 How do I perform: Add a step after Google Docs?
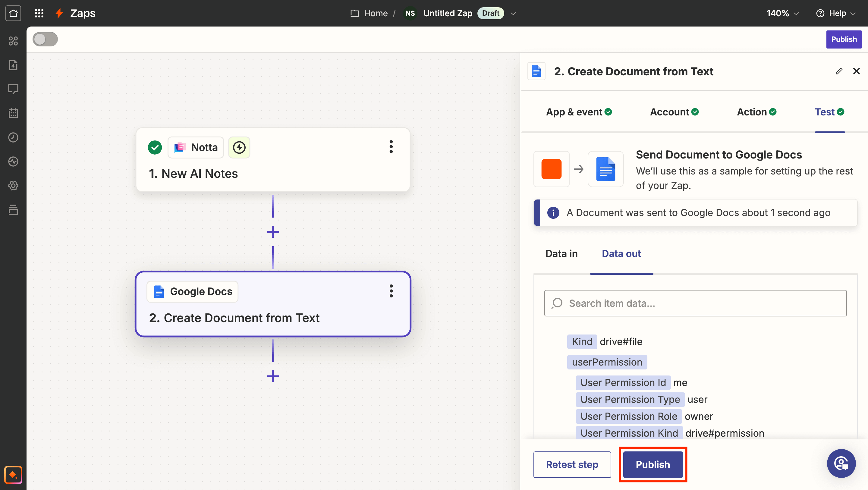pyautogui.click(x=273, y=376)
